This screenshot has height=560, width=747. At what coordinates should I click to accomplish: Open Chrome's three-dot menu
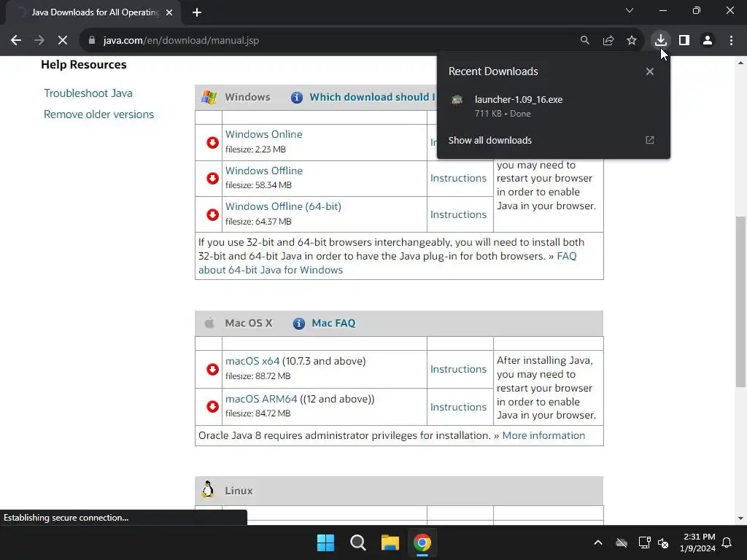[x=731, y=41]
